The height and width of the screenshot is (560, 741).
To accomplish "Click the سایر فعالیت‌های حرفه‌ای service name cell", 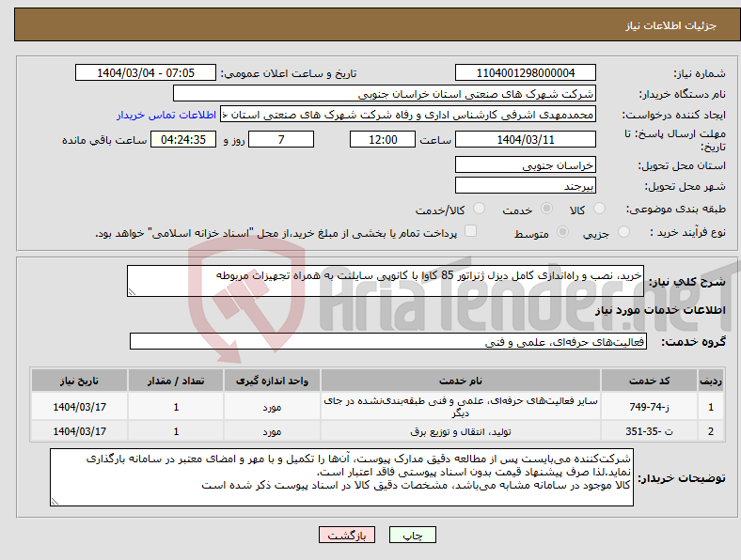I will 460,407.
